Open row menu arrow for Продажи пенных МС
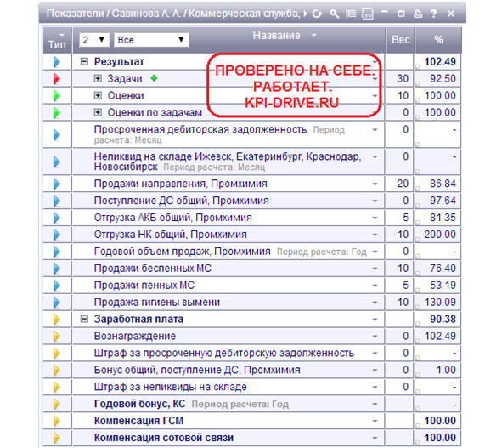This screenshot has width=502, height=448. (375, 286)
